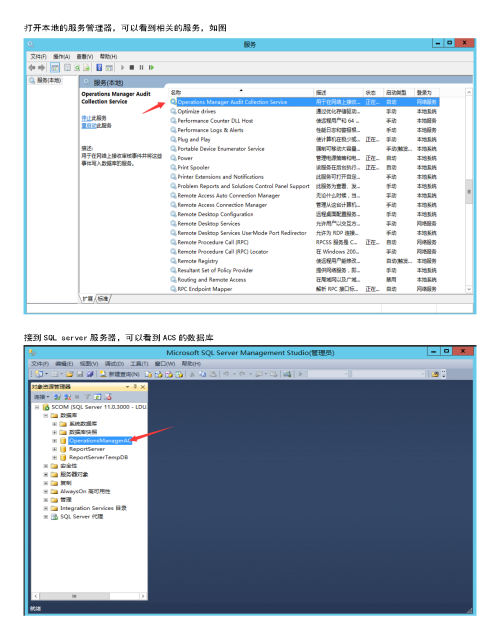Click the Copy icon in SSMS toolbar
Viewport: 500px width, 643px height.
click(x=202, y=374)
